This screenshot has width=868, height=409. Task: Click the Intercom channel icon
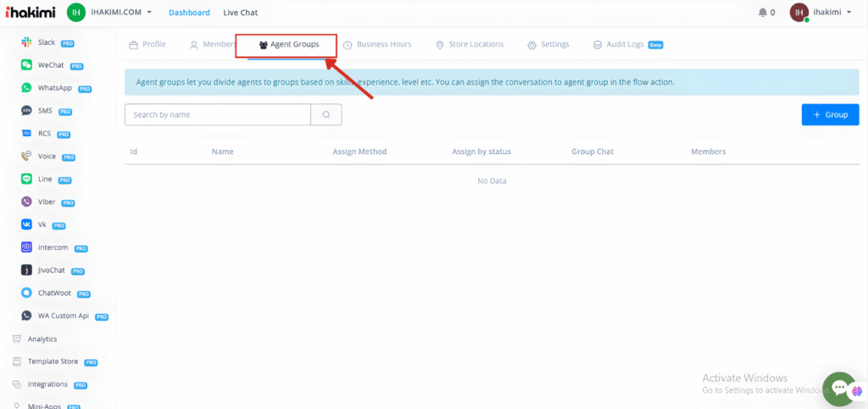tap(26, 248)
